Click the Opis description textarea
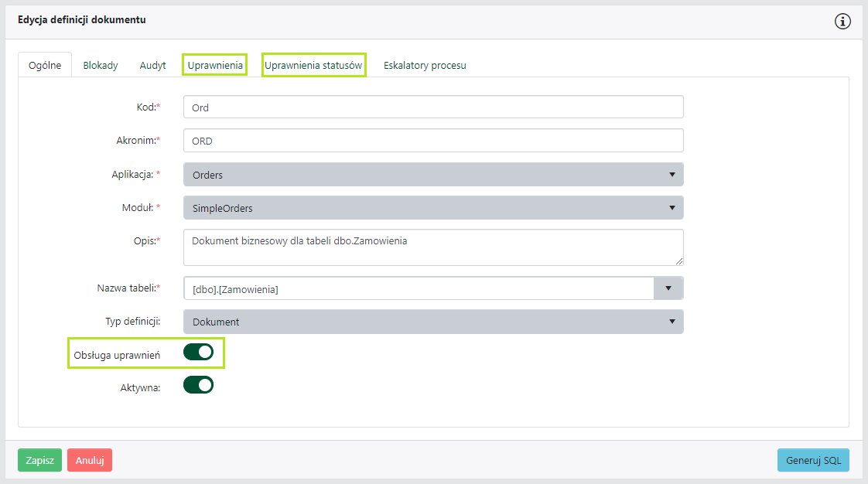The height and width of the screenshot is (484, 868). pos(433,247)
